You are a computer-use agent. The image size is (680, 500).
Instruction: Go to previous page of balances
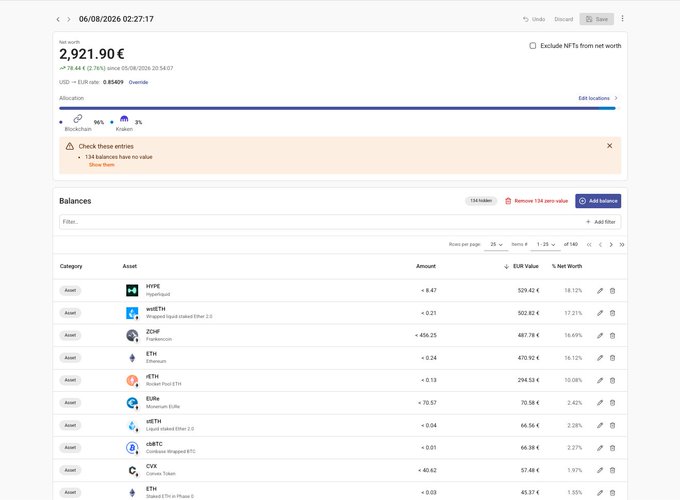[600, 245]
